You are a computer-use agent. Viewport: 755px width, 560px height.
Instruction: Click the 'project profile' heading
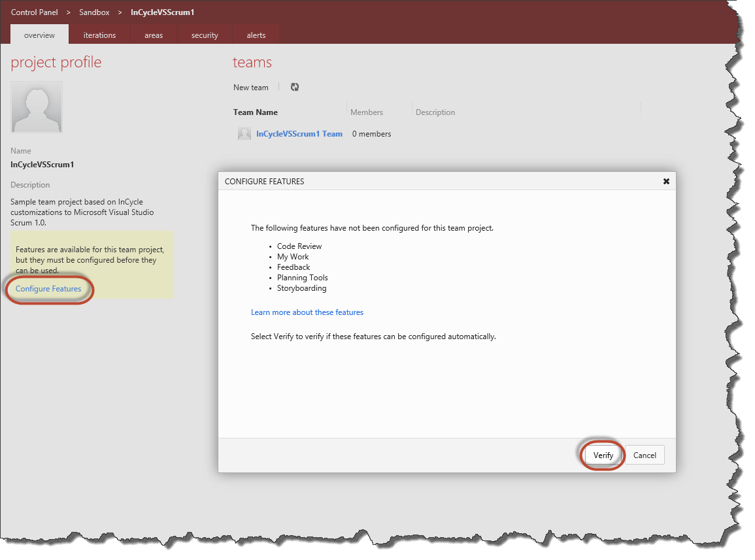(x=56, y=63)
